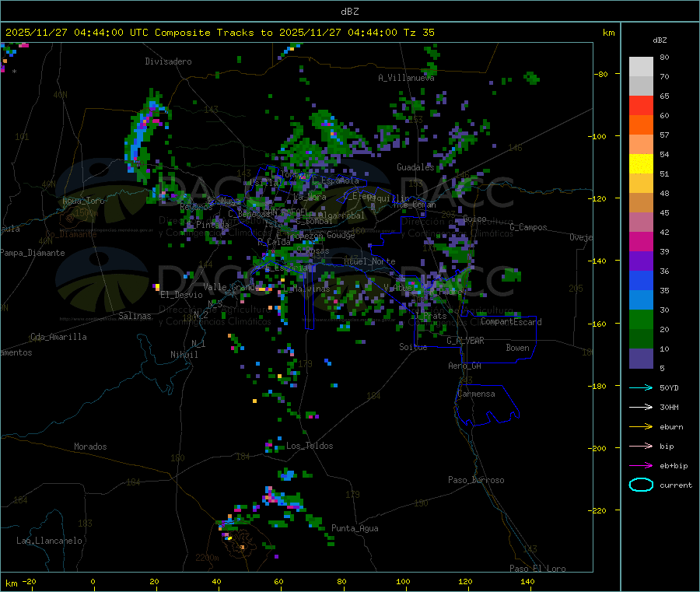
Task: Click the 'Morados' map label
Action: pyautogui.click(x=90, y=447)
